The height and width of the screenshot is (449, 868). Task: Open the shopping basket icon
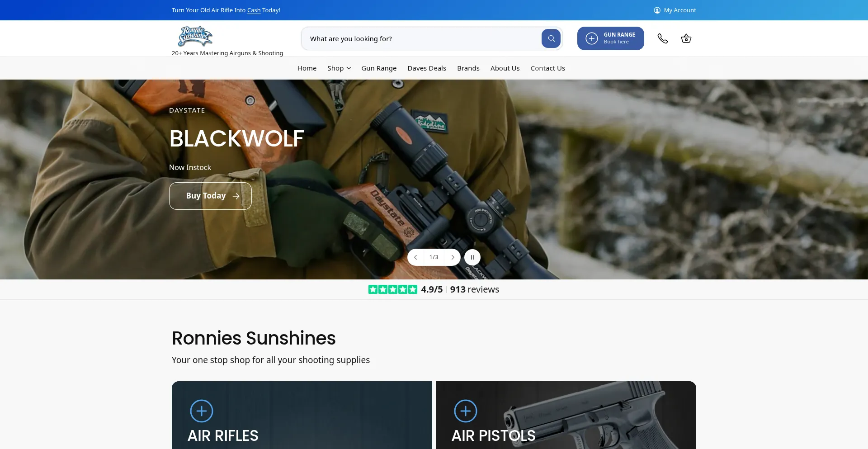coord(686,38)
